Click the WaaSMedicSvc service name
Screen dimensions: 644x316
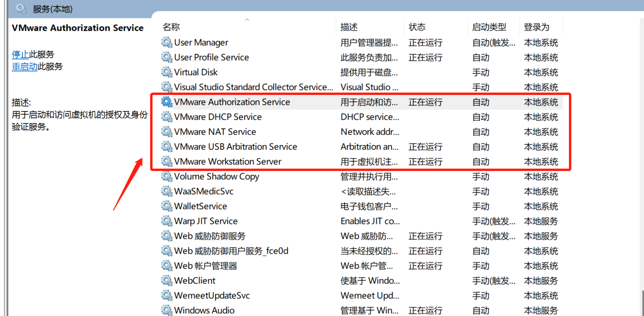(x=204, y=191)
